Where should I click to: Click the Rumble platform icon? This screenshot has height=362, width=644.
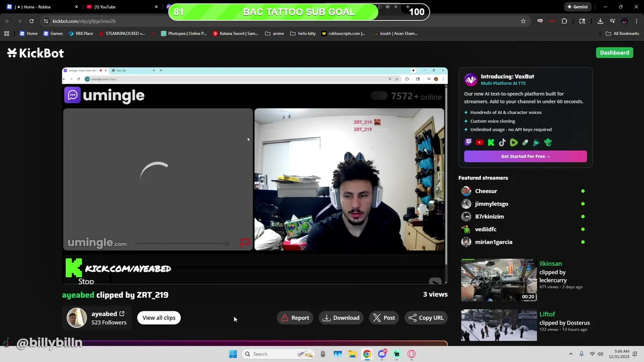(x=514, y=143)
